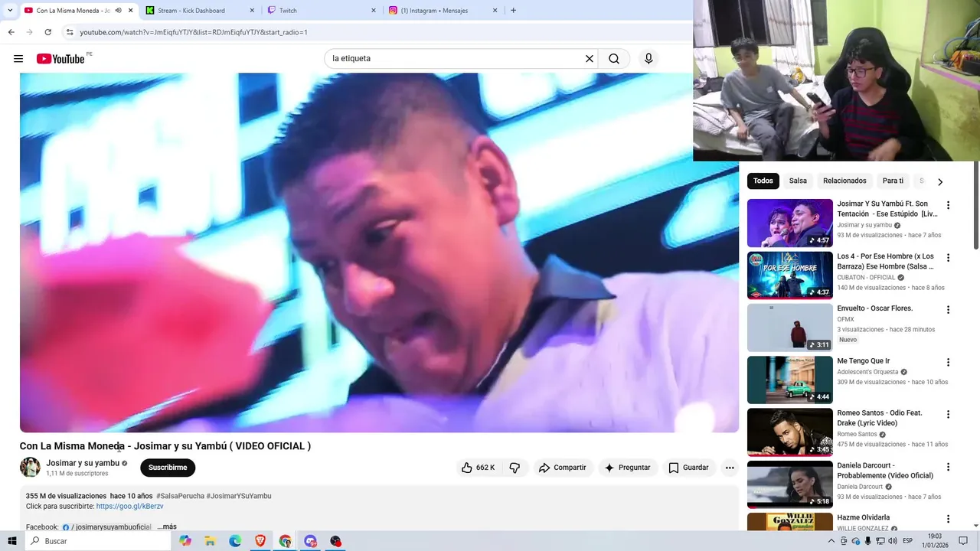Open Romeo Santos Odio thumbnail
Viewport: 980px width, 551px height.
(x=789, y=432)
